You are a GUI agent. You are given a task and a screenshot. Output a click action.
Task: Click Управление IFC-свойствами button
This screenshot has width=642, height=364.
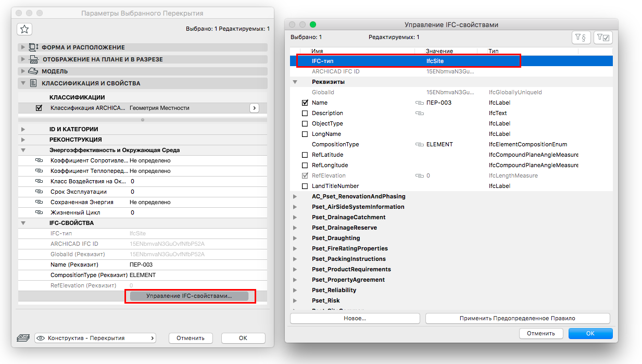189,296
